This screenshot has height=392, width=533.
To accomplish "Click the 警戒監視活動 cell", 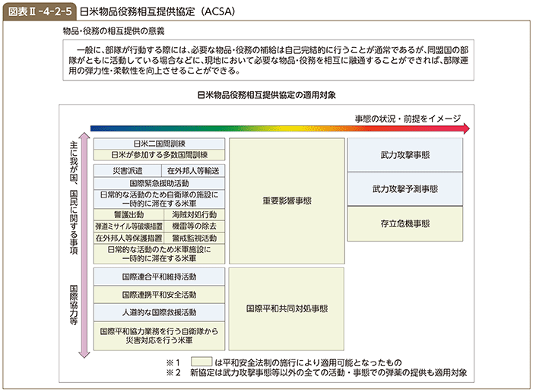I will tap(194, 238).
